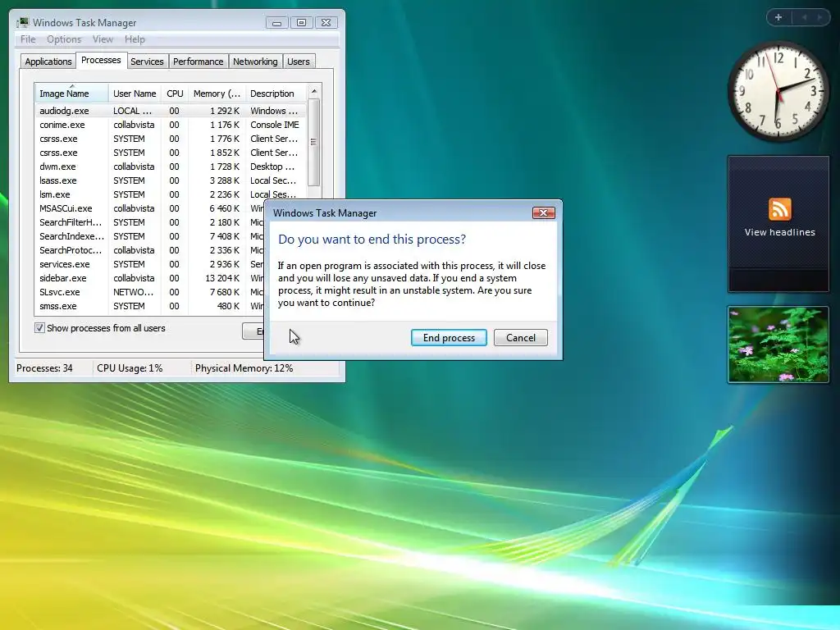Screen dimensions: 840x630
Task: Click the 13 204 K memory value
Action: pyautogui.click(x=222, y=278)
